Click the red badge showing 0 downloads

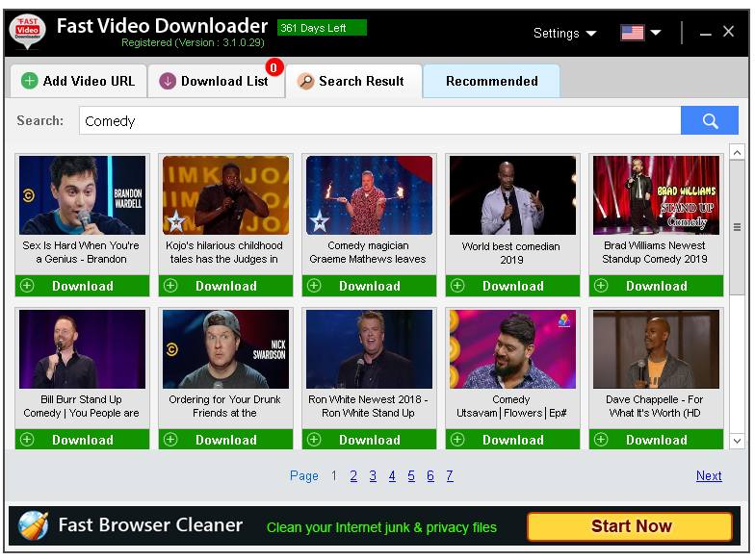pyautogui.click(x=273, y=67)
